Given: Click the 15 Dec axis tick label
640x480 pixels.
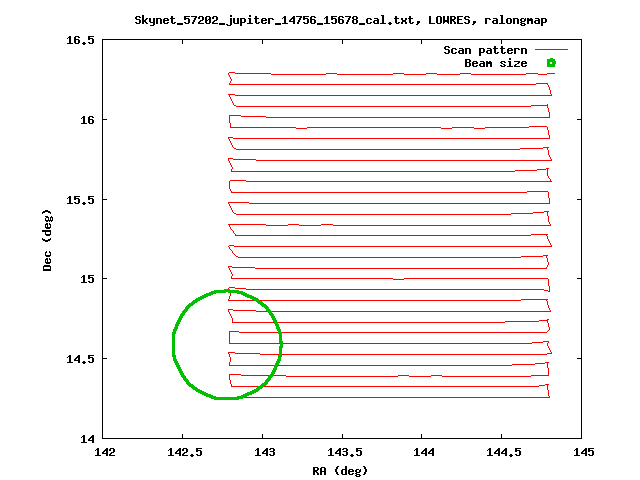Looking at the screenshot, I should (87, 279).
